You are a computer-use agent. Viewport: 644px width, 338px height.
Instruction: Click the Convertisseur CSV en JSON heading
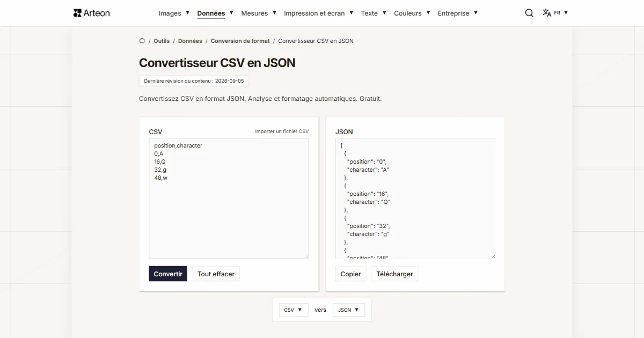[x=217, y=63]
